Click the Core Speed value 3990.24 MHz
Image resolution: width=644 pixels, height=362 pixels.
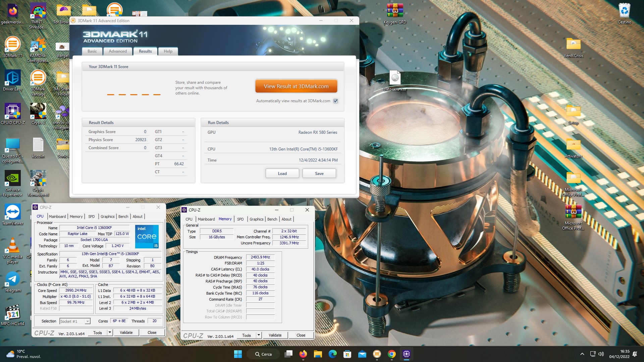click(x=76, y=290)
